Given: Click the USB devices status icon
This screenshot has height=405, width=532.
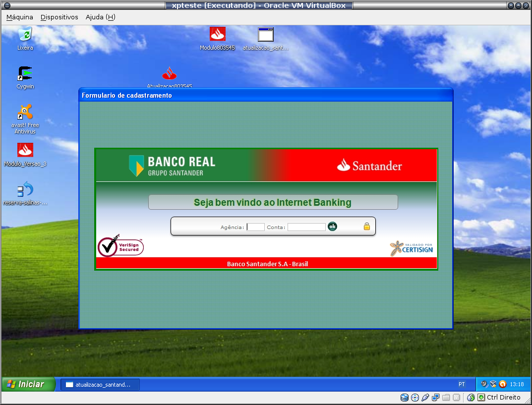Looking at the screenshot, I should point(425,398).
